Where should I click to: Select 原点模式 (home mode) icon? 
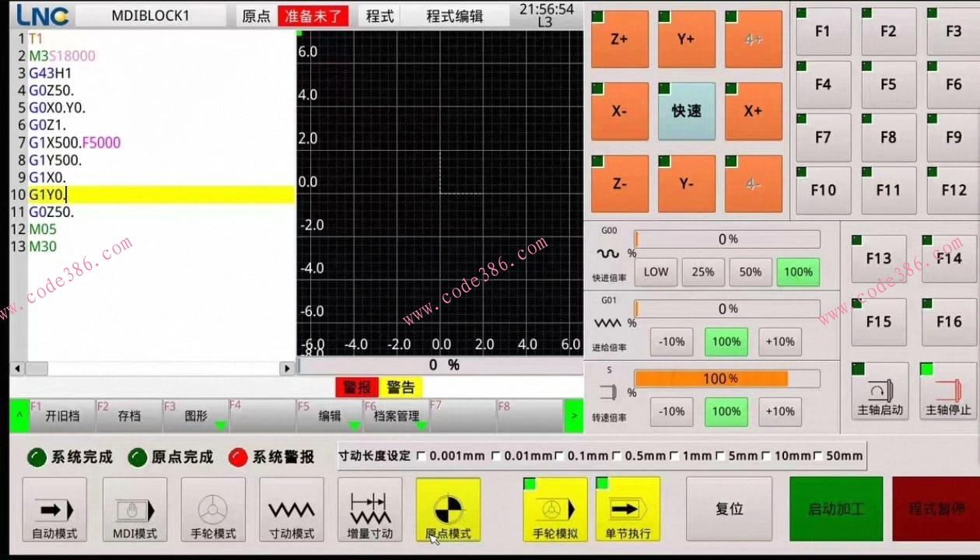point(447,509)
